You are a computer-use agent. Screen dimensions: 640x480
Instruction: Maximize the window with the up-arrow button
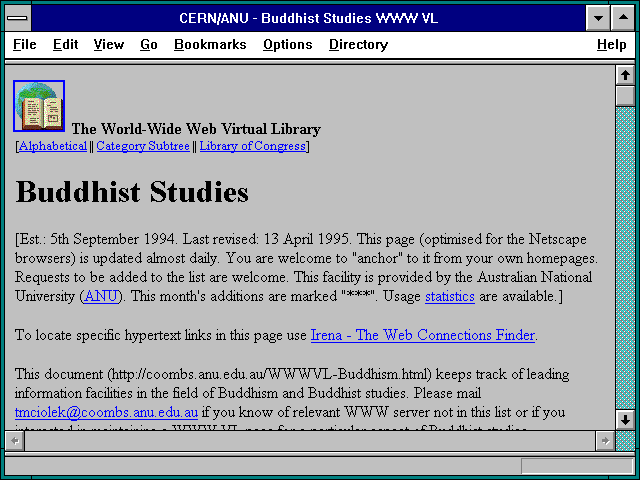[x=623, y=18]
